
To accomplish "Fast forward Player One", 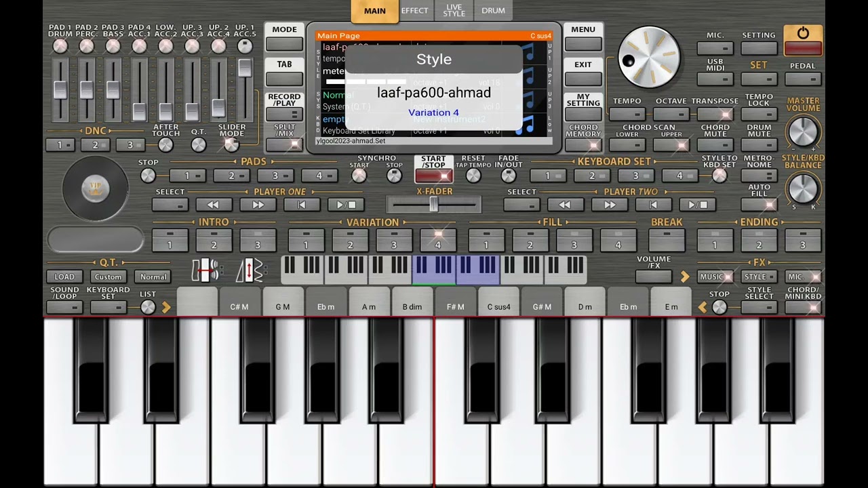I will pos(258,205).
